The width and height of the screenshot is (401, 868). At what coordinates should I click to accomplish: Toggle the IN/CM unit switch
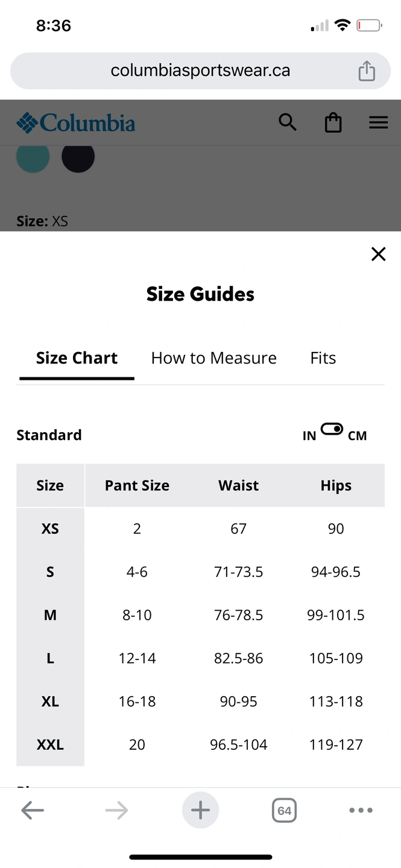click(332, 429)
